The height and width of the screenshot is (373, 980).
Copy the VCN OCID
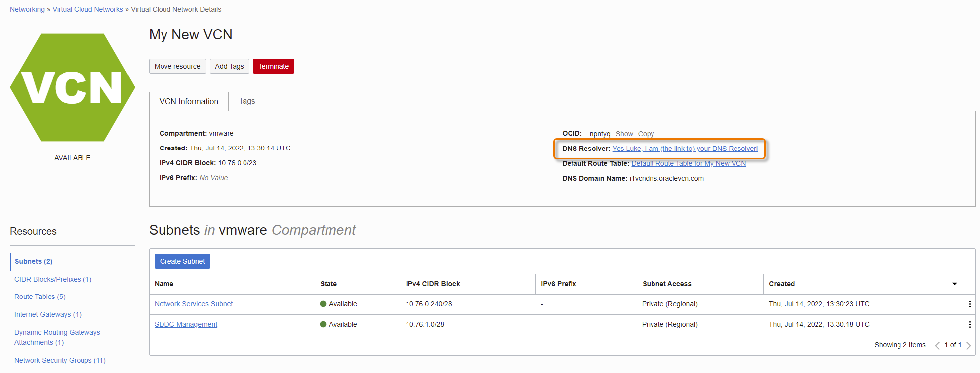pyautogui.click(x=646, y=134)
